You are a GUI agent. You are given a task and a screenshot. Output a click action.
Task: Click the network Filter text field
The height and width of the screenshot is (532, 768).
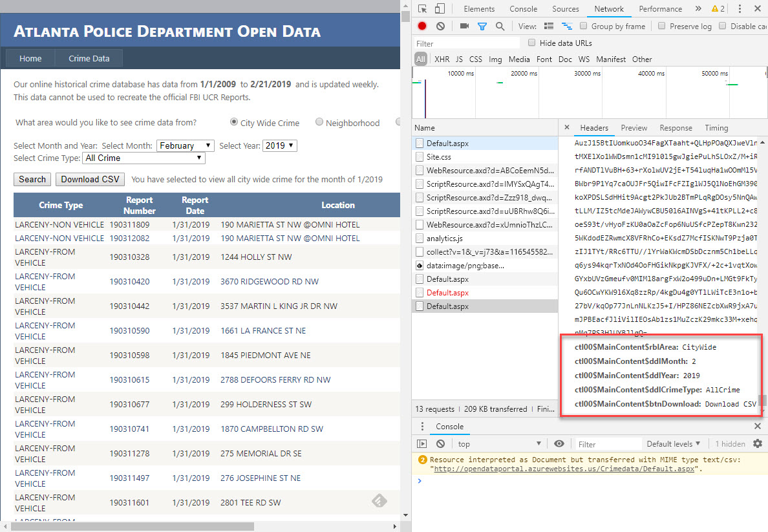coord(467,43)
